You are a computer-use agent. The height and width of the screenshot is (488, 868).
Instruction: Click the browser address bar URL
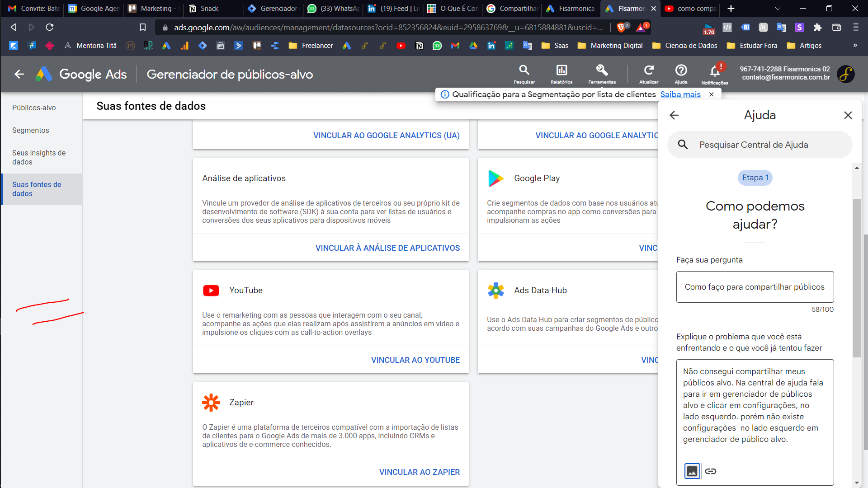click(x=388, y=28)
